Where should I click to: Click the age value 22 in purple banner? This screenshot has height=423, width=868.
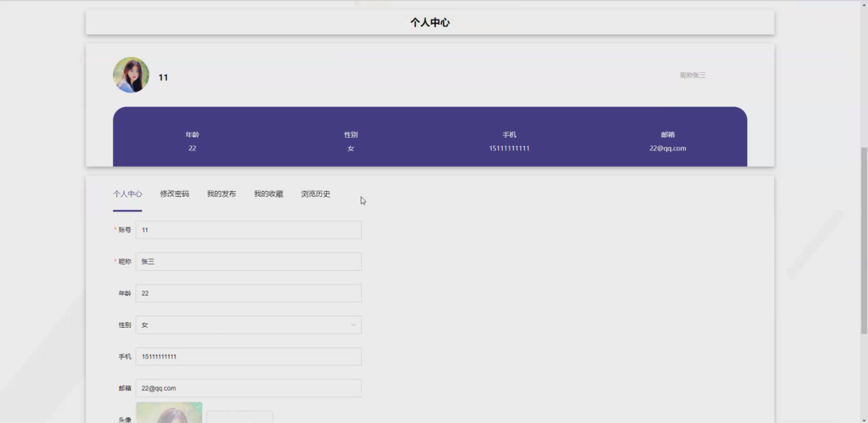click(x=192, y=149)
